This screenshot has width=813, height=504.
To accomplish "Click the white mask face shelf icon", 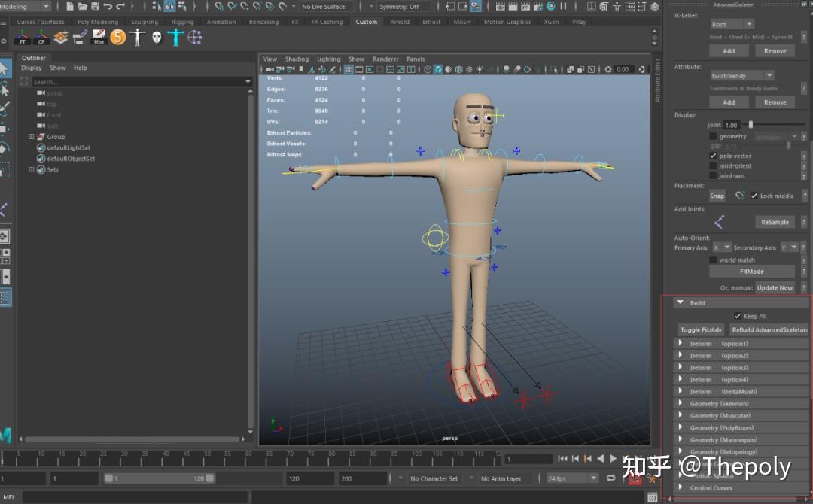I will [157, 37].
